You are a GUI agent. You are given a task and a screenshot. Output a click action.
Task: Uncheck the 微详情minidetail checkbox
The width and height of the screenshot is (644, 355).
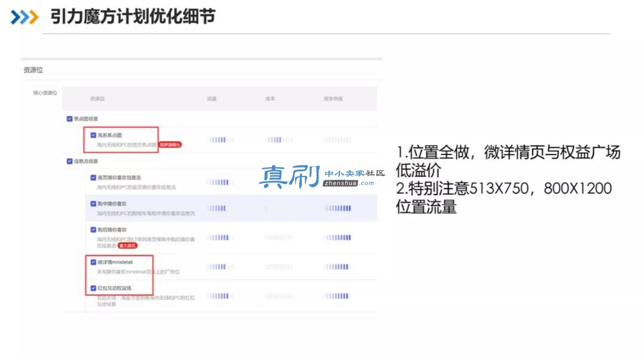(x=93, y=262)
